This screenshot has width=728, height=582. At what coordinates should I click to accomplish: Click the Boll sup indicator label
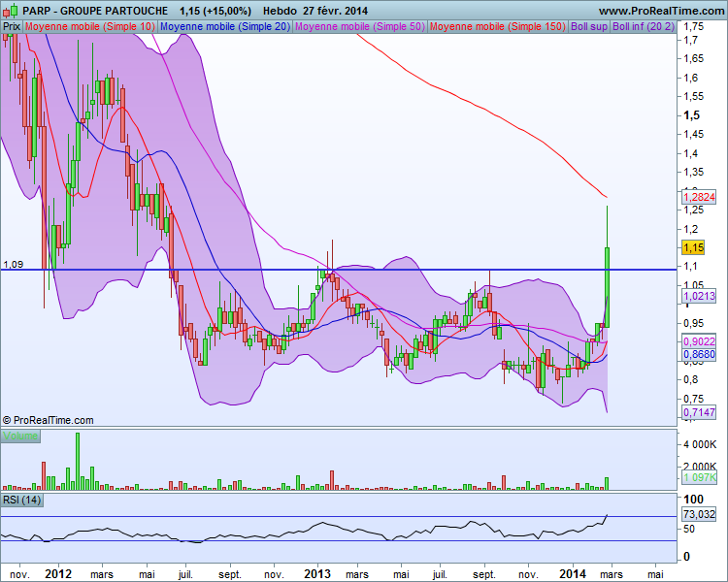coord(589,26)
